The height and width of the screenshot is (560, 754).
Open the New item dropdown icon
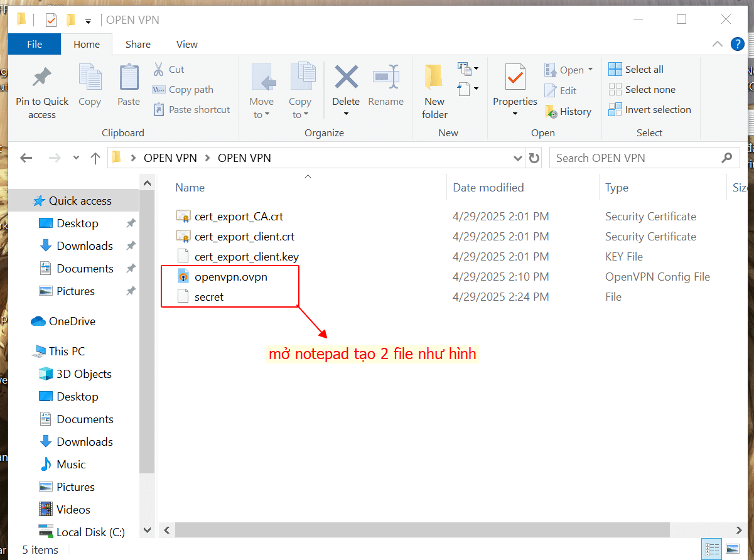468,68
